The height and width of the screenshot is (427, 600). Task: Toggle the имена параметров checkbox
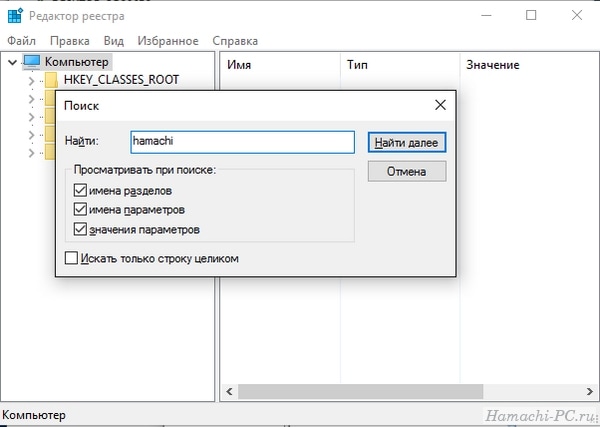(80, 209)
